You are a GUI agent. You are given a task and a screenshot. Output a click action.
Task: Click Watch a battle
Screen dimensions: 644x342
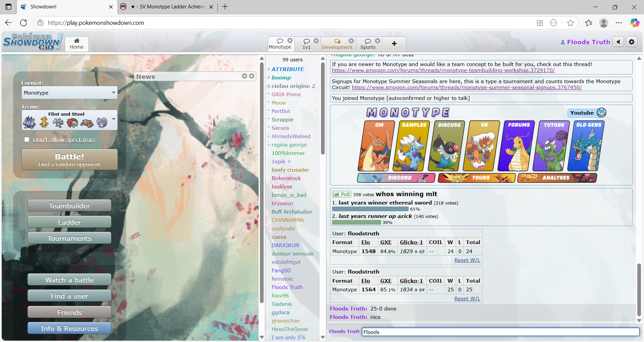click(x=69, y=280)
